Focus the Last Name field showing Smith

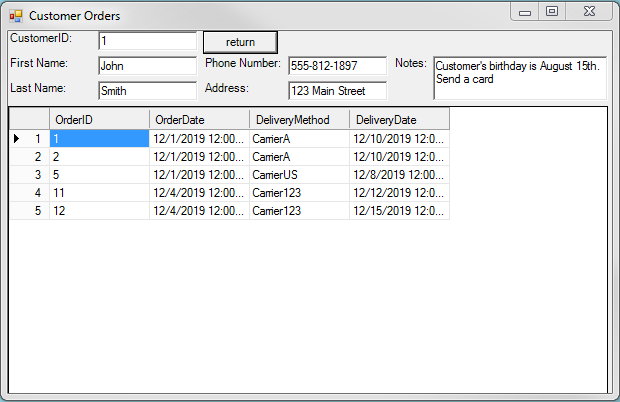pyautogui.click(x=147, y=91)
